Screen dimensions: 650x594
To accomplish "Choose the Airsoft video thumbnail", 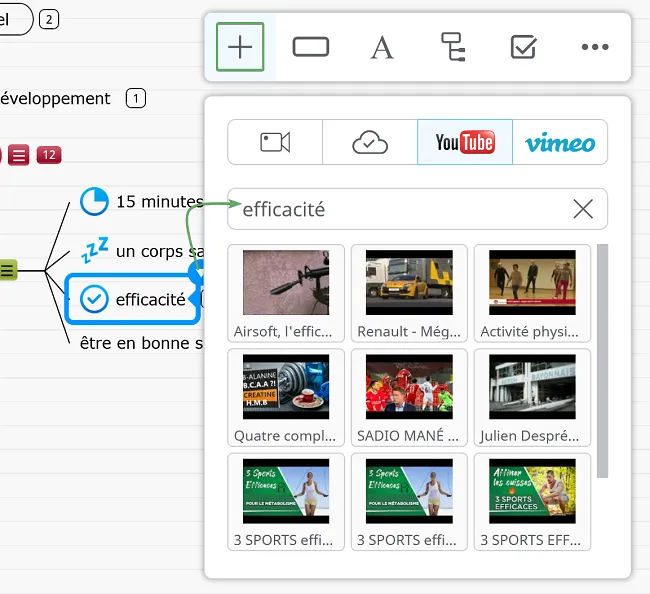I will [x=286, y=293].
